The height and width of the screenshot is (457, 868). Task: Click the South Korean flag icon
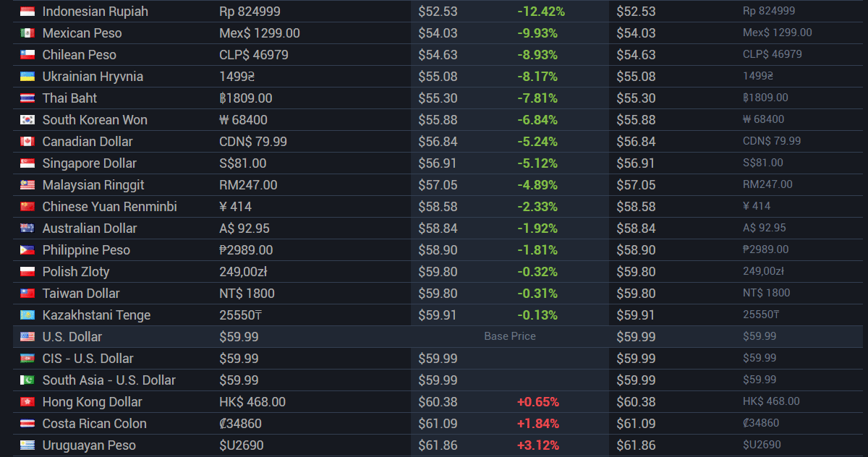[x=27, y=120]
